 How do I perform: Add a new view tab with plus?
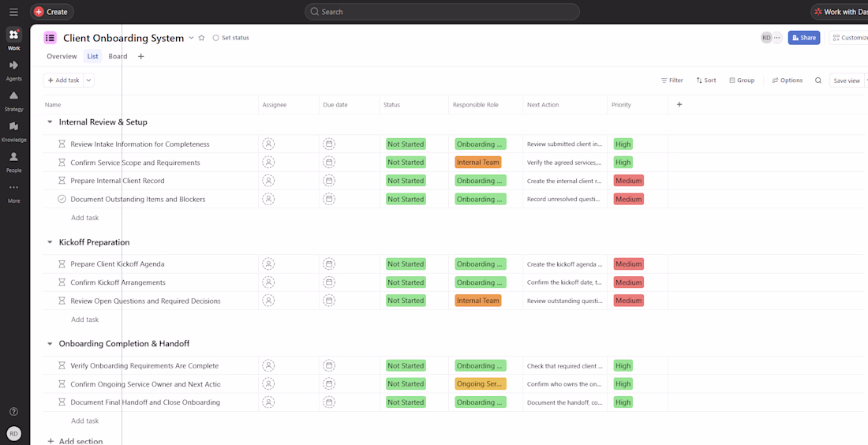point(140,57)
